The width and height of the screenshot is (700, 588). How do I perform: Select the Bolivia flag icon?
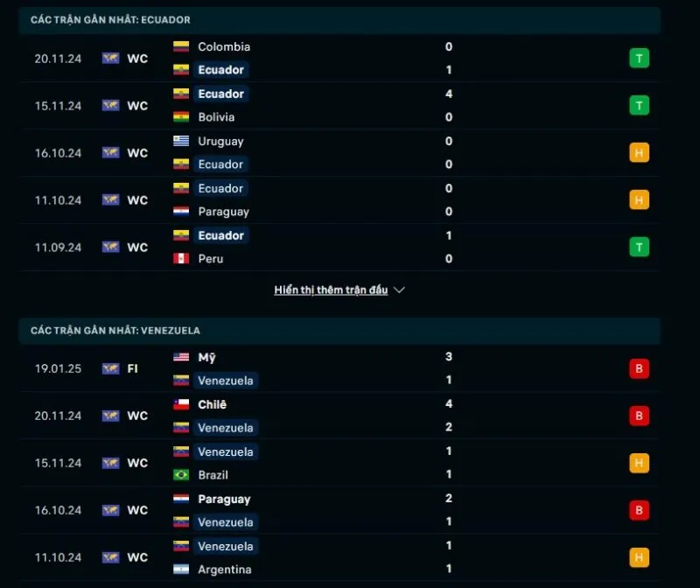pos(181,116)
